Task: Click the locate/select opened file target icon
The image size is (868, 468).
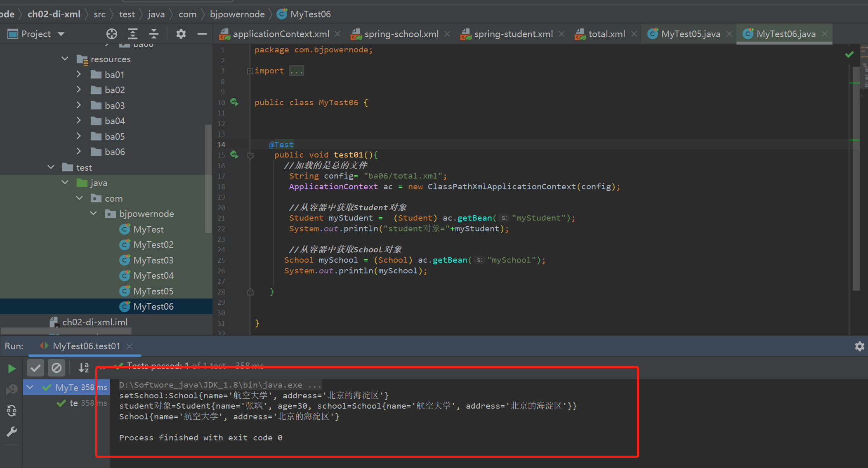Action: coord(111,34)
